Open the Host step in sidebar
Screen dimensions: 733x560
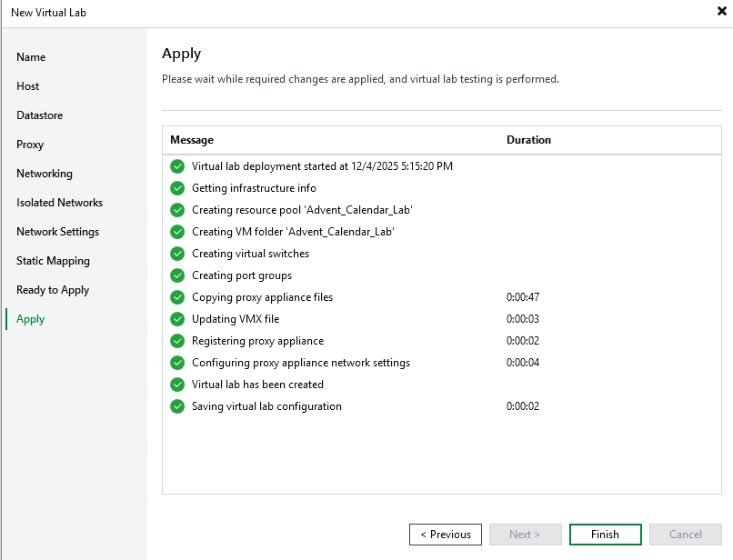pyautogui.click(x=28, y=86)
